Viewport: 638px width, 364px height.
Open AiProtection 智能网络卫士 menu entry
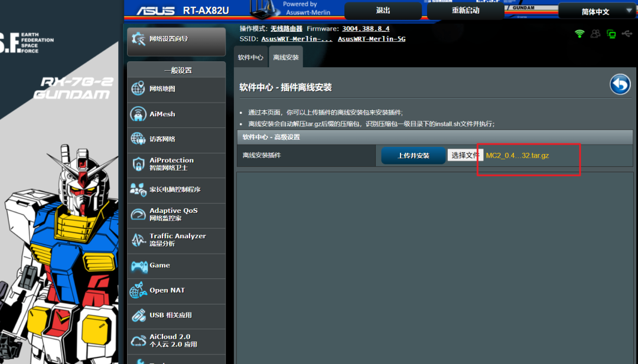pos(176,164)
